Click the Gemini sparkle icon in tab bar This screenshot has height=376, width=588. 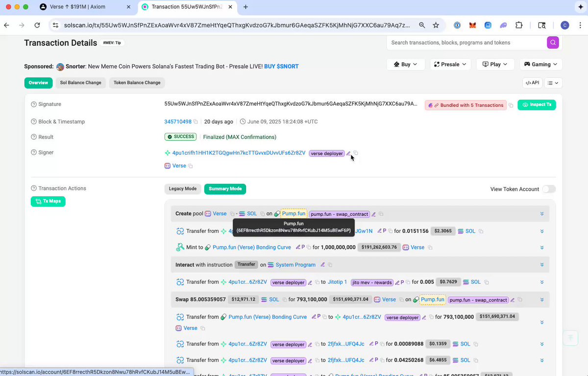tap(580, 7)
